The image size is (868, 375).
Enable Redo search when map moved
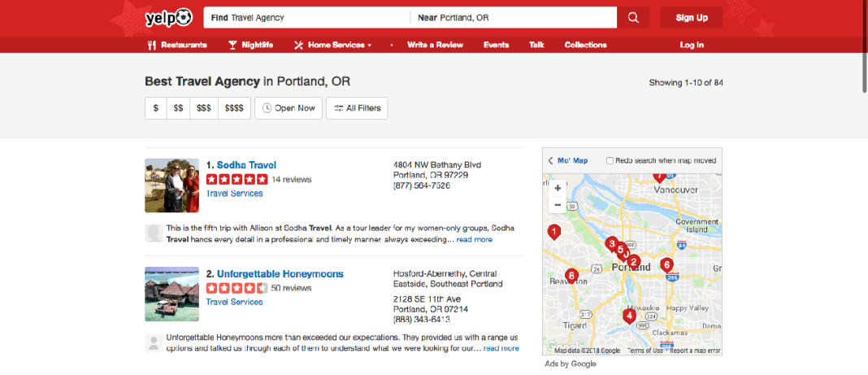pos(610,160)
